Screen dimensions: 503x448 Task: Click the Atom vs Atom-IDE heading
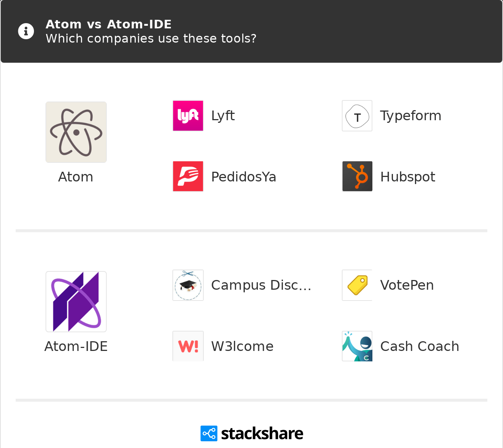pos(109,24)
